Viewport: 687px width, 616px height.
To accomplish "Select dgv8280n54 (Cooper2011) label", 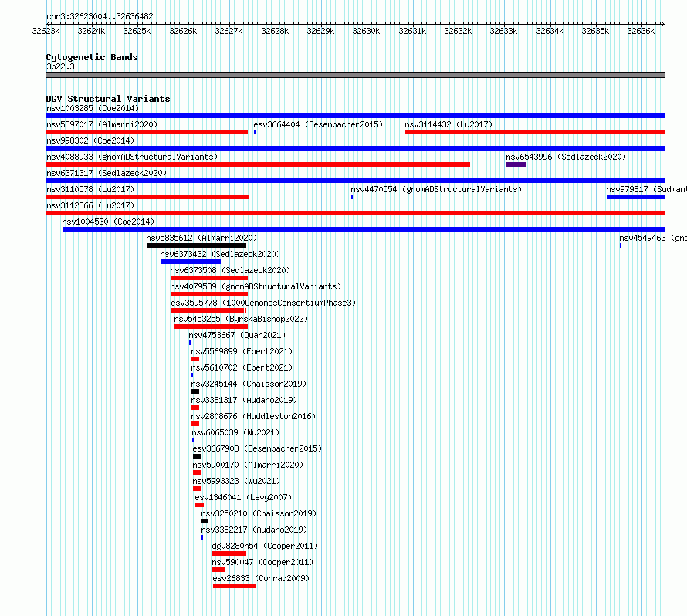I will coord(265,546).
